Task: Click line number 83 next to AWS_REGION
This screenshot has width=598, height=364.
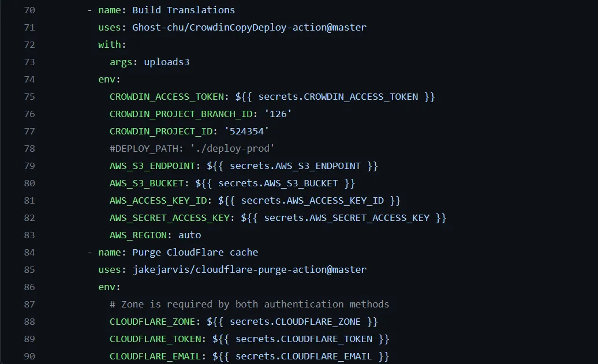Action: (29, 235)
